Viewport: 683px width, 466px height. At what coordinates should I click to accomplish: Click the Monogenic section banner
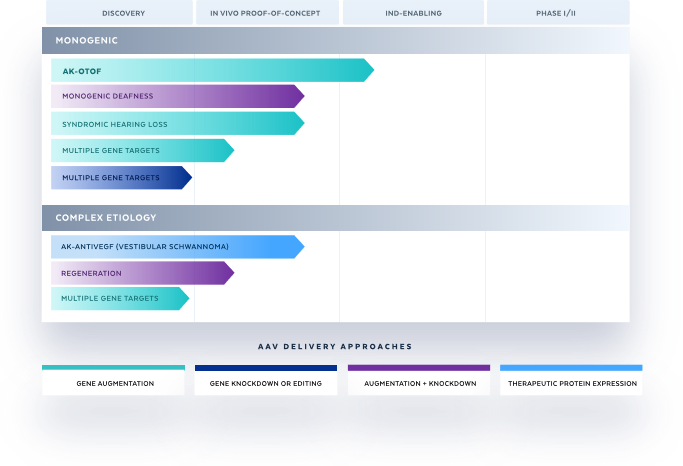click(x=335, y=41)
